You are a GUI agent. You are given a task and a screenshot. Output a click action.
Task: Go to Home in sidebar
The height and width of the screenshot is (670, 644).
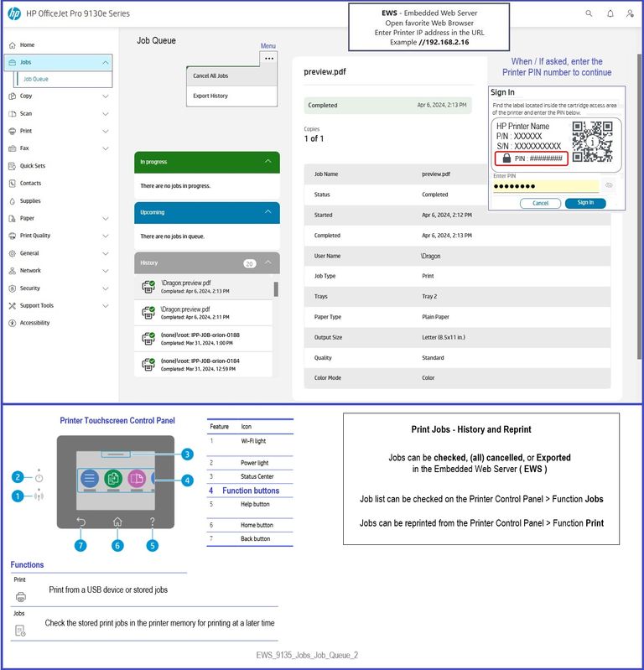pos(27,45)
